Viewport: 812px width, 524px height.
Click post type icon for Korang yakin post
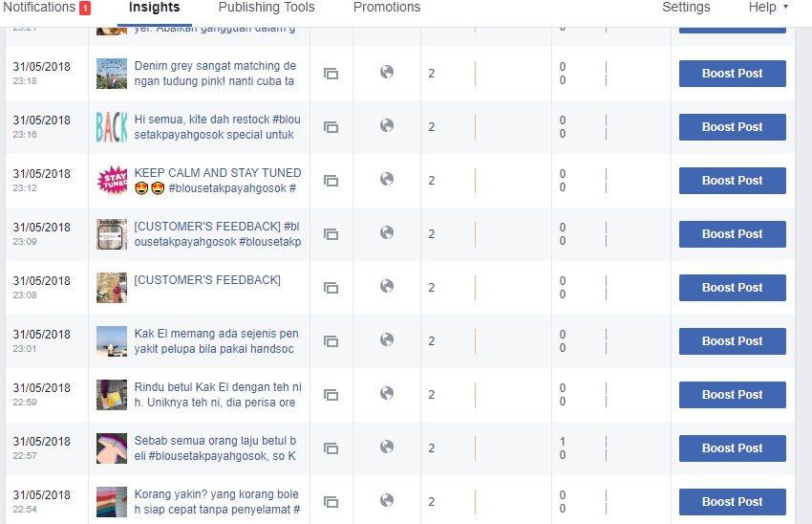click(331, 502)
